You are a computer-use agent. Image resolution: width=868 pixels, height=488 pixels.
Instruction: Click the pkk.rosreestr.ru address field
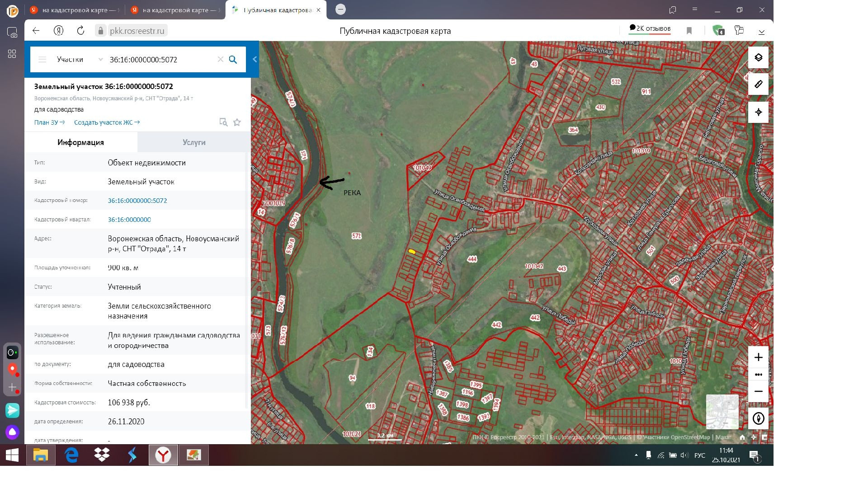137,31
